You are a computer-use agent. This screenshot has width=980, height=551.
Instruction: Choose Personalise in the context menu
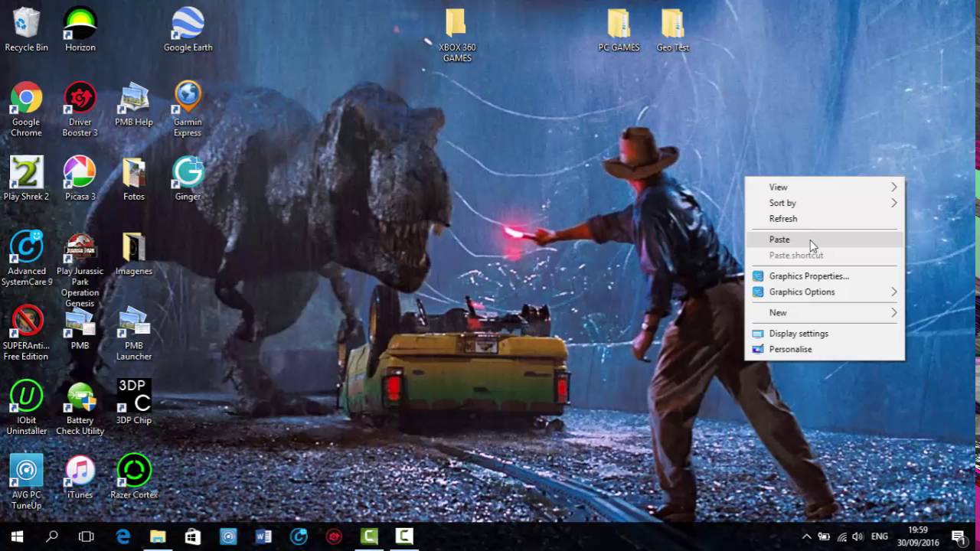click(x=825, y=349)
